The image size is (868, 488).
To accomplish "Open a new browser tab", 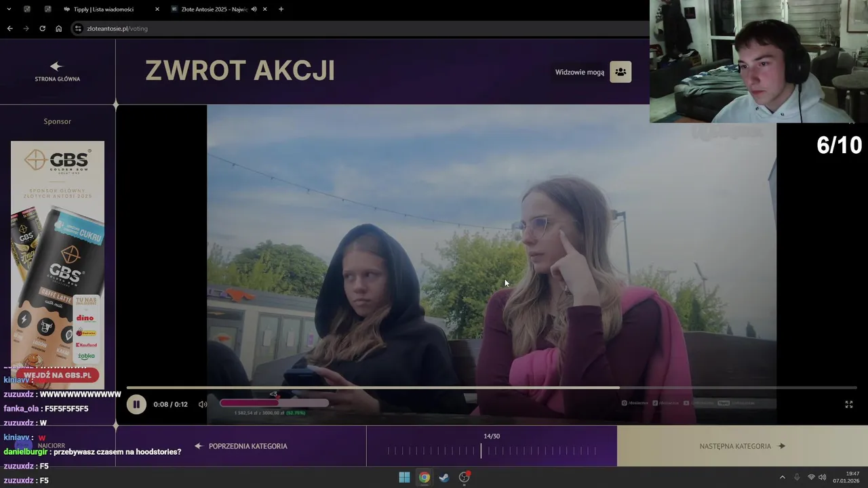I will tap(281, 9).
